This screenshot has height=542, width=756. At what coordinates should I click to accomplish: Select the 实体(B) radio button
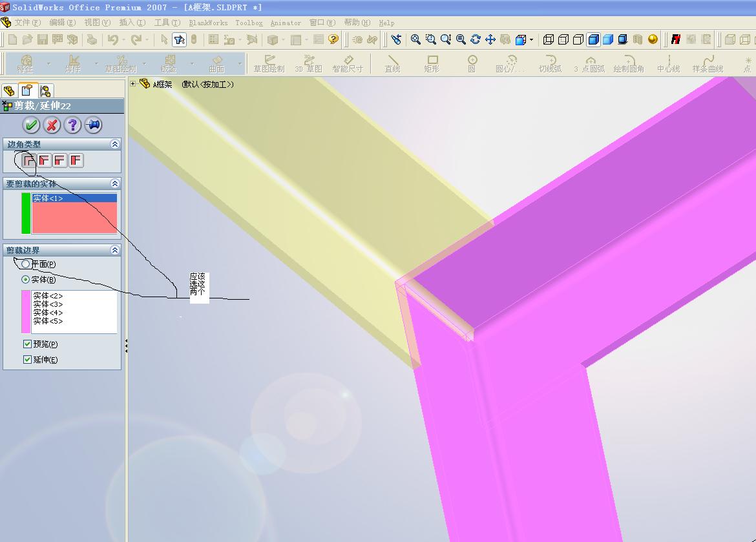[26, 280]
